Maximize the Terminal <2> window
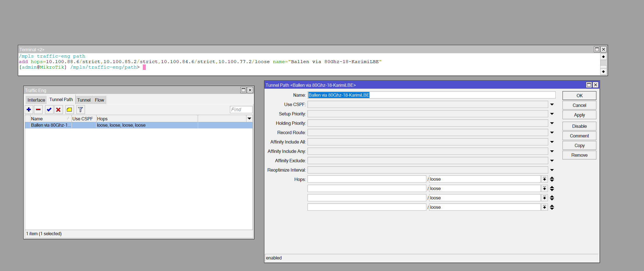The height and width of the screenshot is (271, 644). (x=597, y=49)
